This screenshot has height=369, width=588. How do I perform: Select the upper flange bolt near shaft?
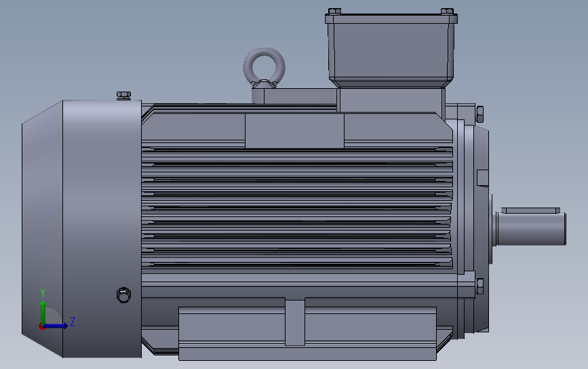[479, 115]
